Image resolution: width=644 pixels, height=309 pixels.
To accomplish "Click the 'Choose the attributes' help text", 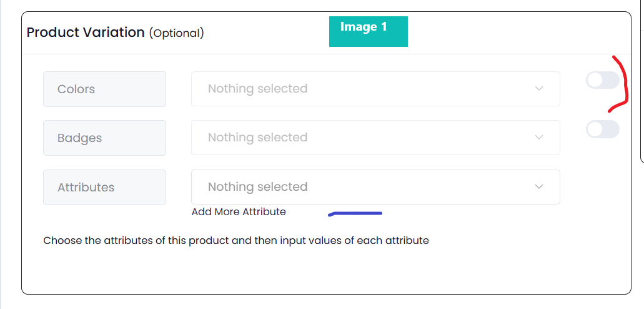I will 236,241.
